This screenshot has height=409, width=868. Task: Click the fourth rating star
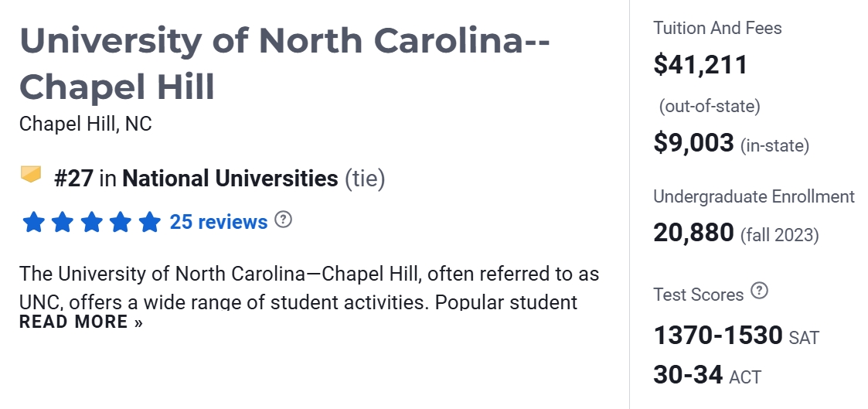point(121,223)
